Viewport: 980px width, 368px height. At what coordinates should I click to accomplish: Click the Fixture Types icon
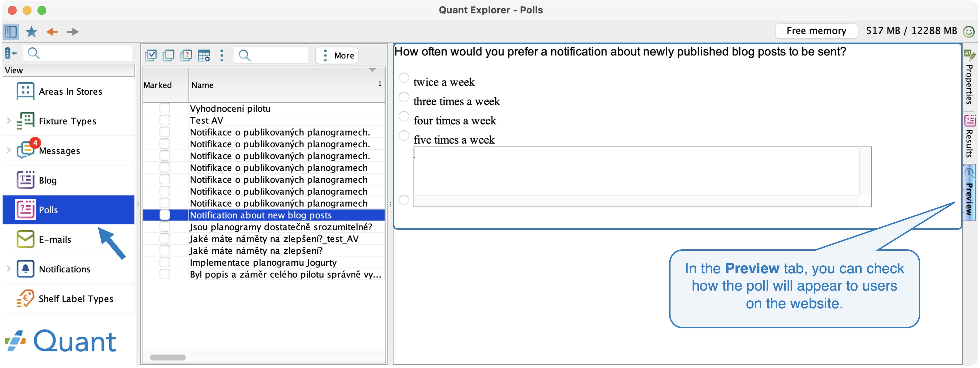25,121
